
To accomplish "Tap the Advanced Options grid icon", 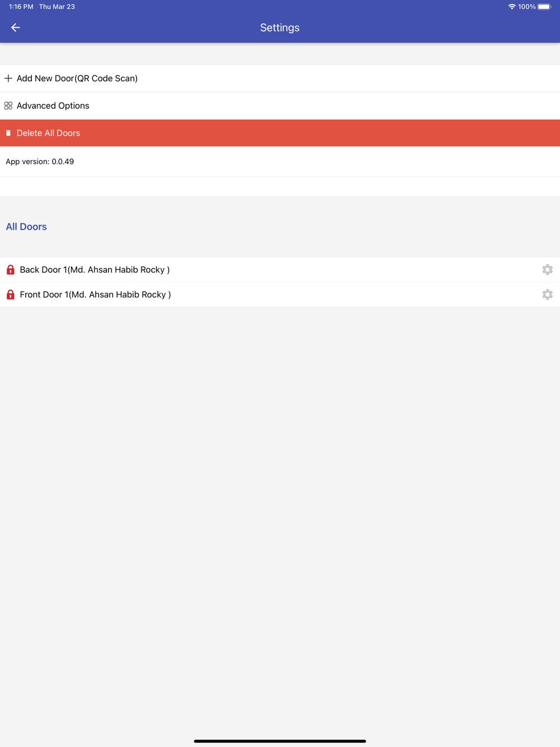I will click(8, 106).
